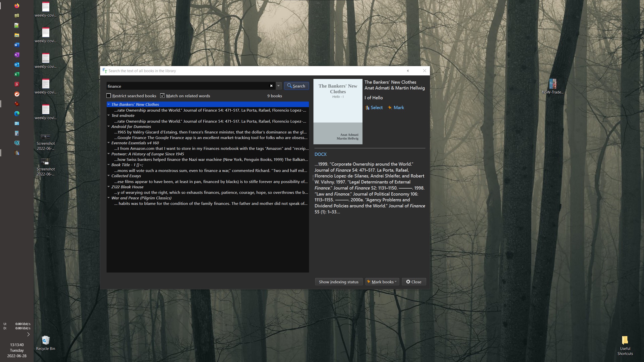Open the search history dropdown arrow

click(x=278, y=86)
